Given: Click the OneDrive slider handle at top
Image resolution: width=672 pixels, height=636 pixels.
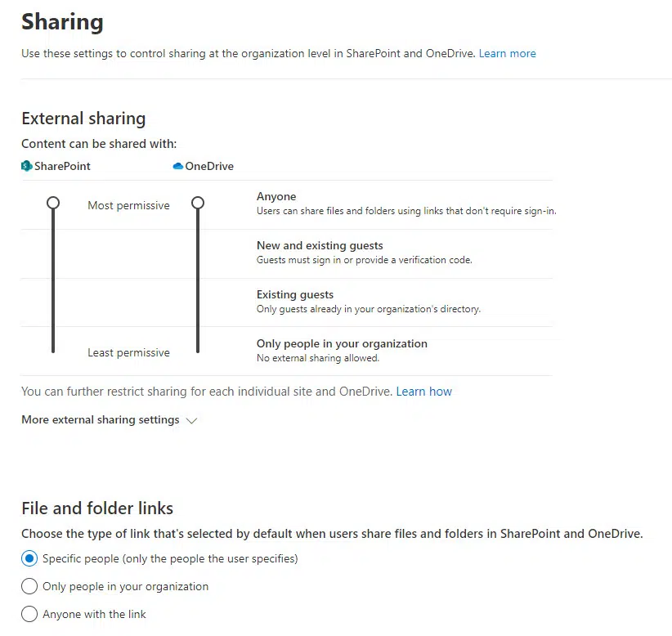Looking at the screenshot, I should tap(198, 203).
